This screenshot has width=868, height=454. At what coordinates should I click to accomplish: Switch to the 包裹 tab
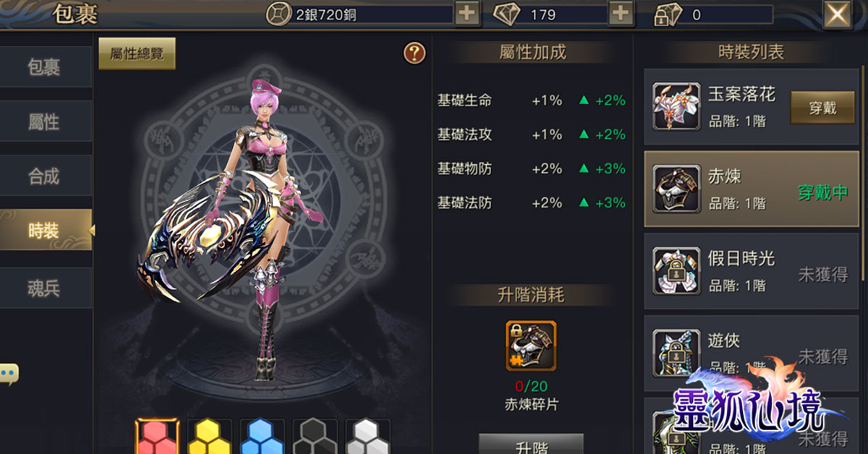click(45, 67)
